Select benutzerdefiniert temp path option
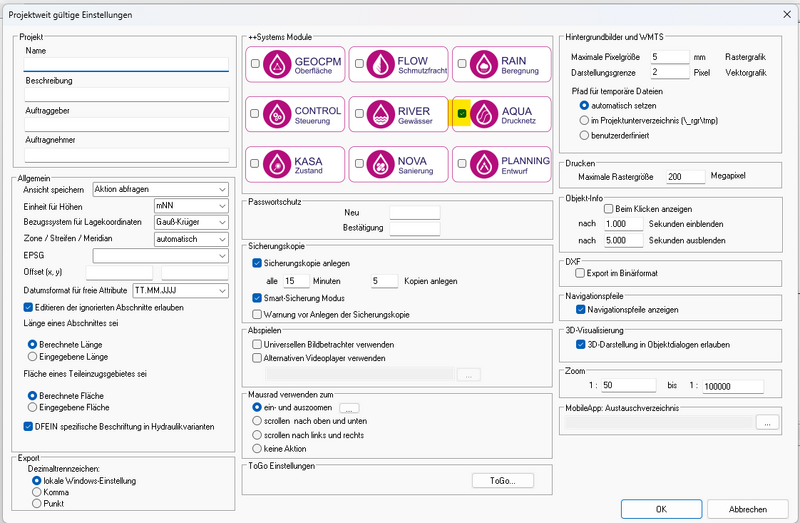 pos(584,135)
